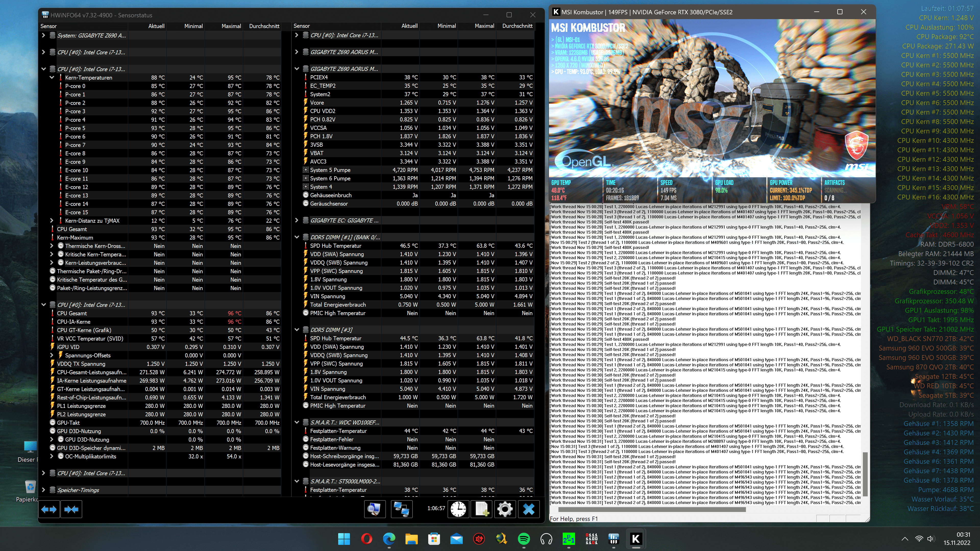Click the collapse columns arrows icon in HWiNFO
Image resolution: width=980 pixels, height=551 pixels.
point(71,509)
